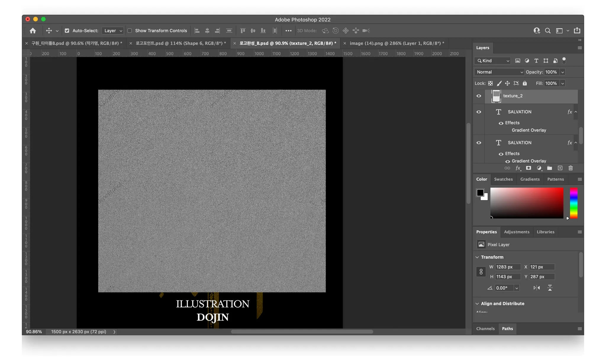606x364 pixels.
Task: Open the Normal blend mode dropdown
Action: [x=499, y=72]
